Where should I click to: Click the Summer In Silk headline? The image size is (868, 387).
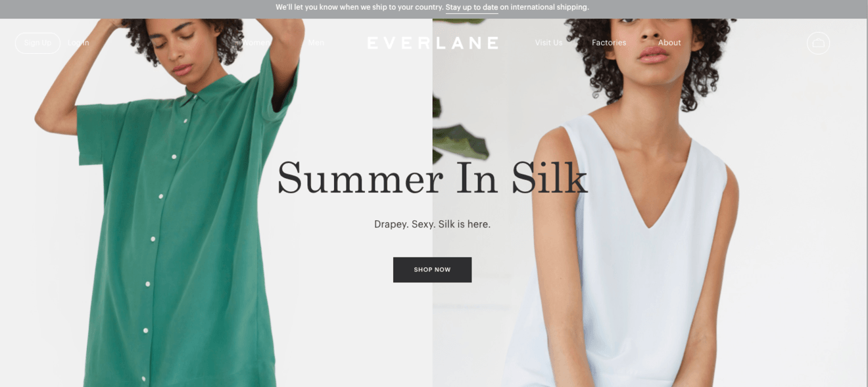click(x=432, y=177)
